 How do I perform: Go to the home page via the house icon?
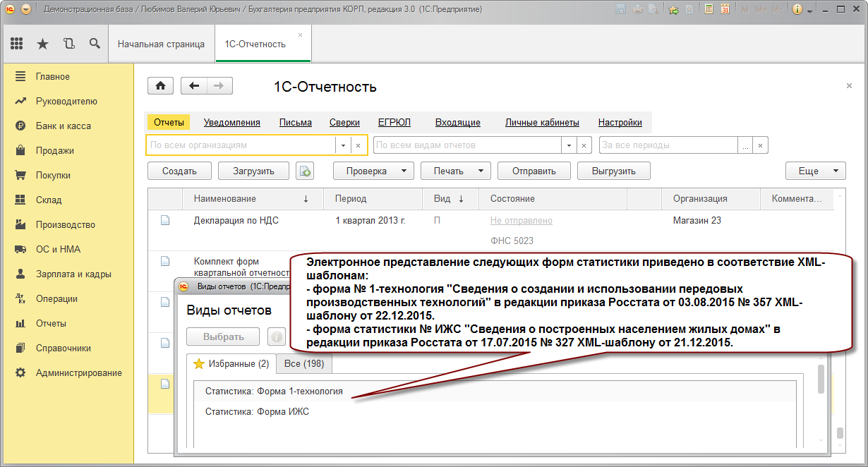coord(160,86)
